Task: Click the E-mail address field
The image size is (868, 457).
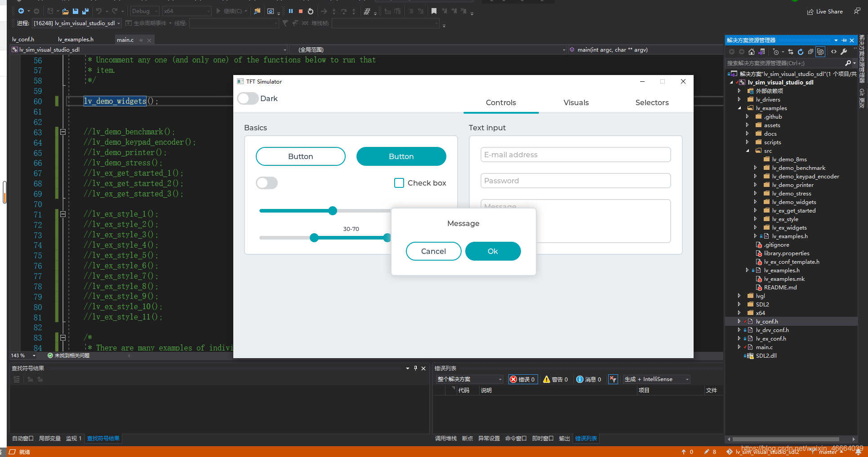Action: click(575, 155)
